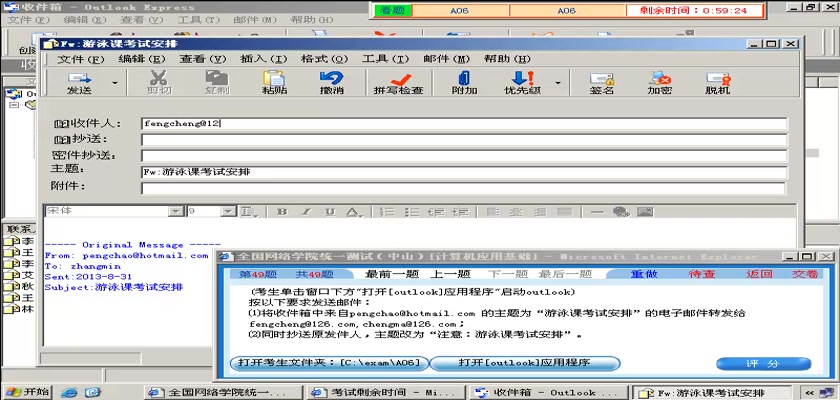
Task: Open the 格式(O) menu
Action: coord(325,59)
